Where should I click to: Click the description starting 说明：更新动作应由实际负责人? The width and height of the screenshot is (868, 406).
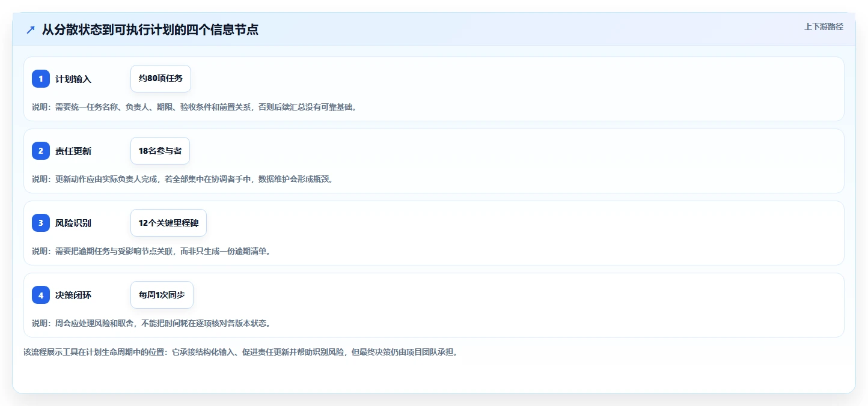point(182,179)
